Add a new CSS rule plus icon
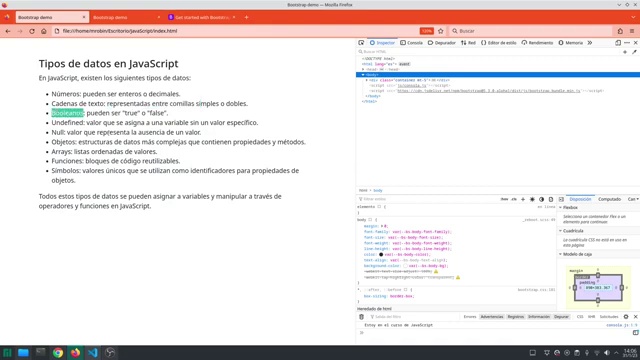The width and height of the screenshot is (640, 360). point(523,199)
